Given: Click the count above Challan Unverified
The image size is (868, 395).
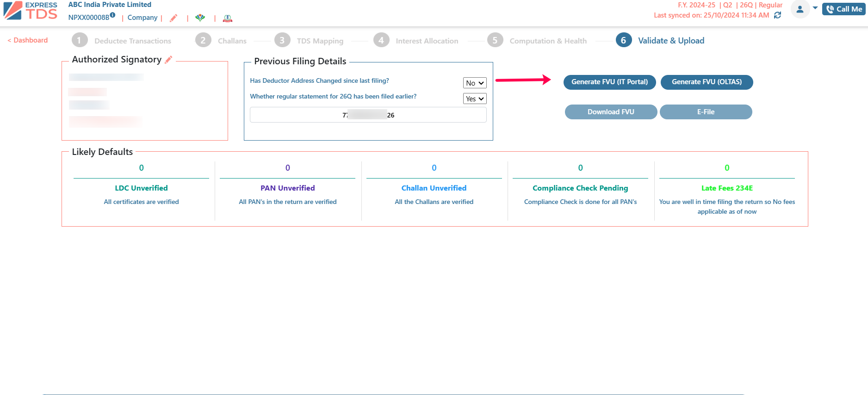Looking at the screenshot, I should 434,168.
